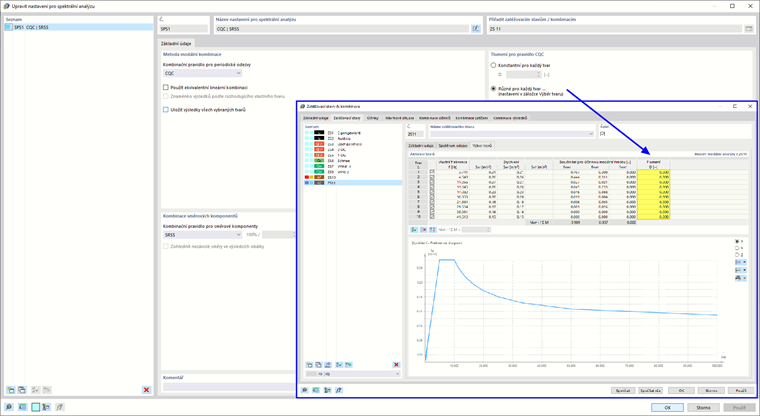Screen dimensions: 760x416
Task: Click red delete icon below load case list
Action: click(x=396, y=365)
